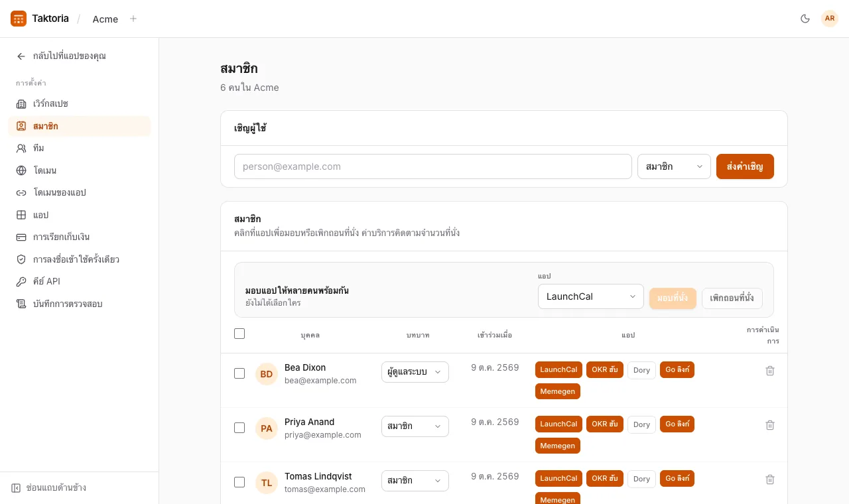Click the PA avatar of Priya Anand

coord(267,428)
